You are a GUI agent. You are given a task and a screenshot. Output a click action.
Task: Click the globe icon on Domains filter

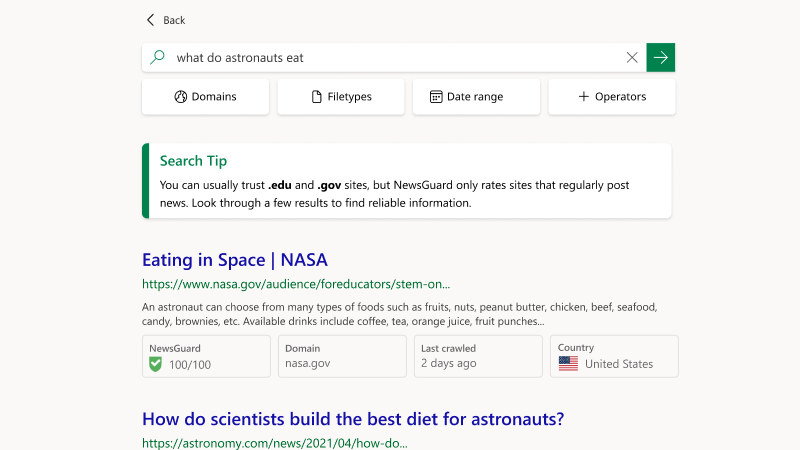(181, 97)
